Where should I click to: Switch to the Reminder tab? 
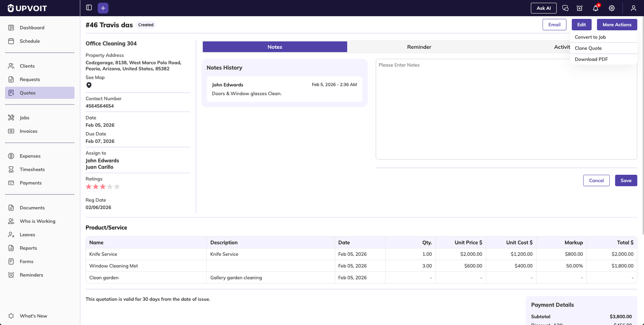(x=419, y=47)
